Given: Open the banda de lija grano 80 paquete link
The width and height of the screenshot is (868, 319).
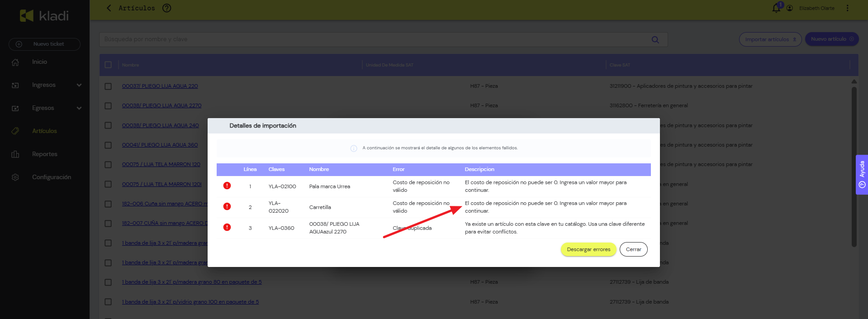Looking at the screenshot, I should [192, 282].
